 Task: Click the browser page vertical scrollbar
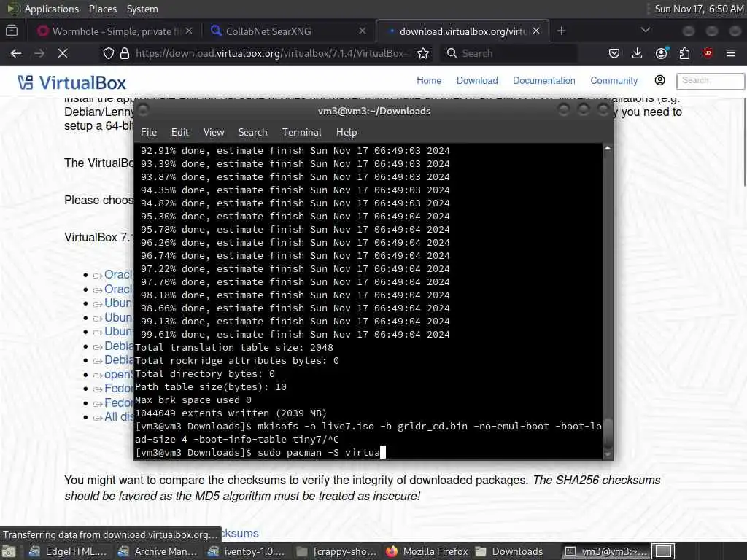[744, 143]
